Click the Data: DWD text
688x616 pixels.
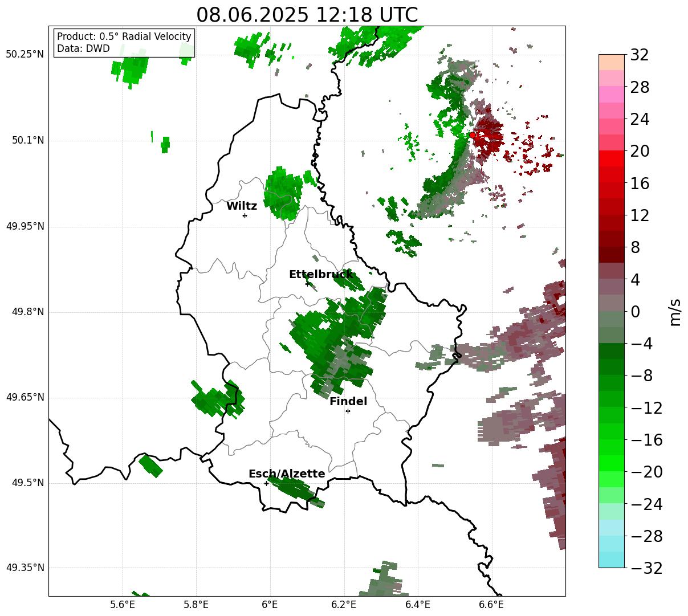(83, 48)
